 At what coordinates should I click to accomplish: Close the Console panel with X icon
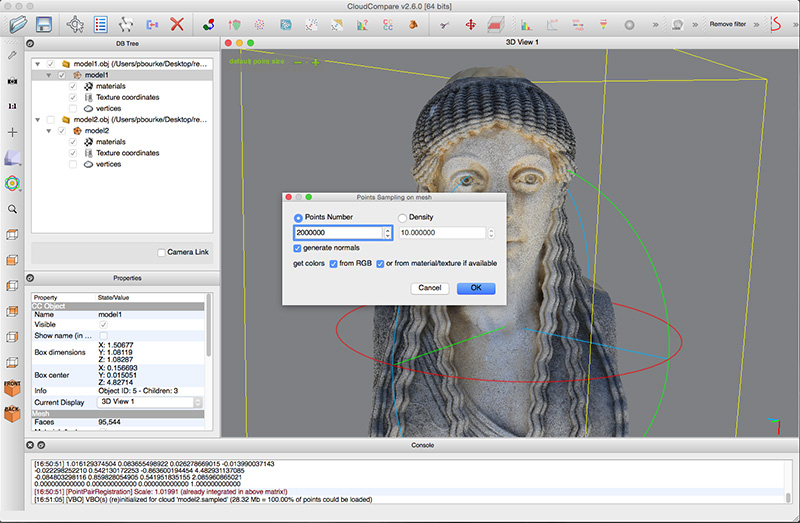(x=30, y=445)
